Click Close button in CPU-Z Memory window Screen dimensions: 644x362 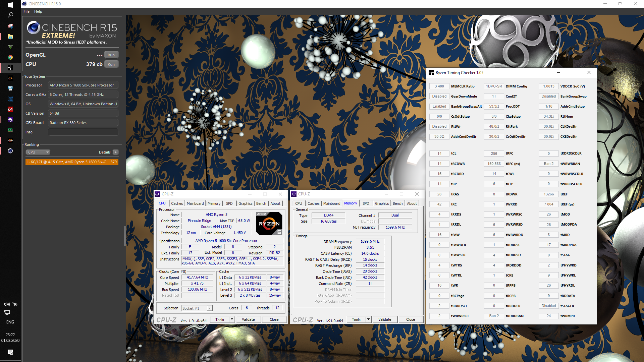411,319
